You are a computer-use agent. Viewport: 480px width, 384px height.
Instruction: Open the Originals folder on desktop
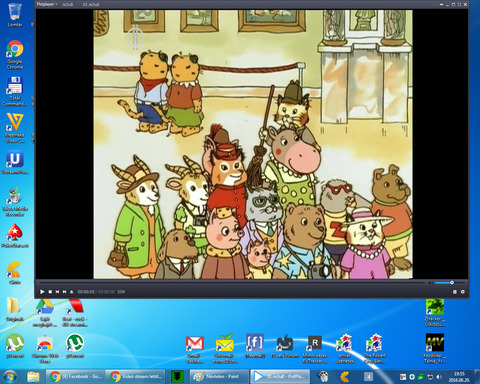pyautogui.click(x=15, y=309)
